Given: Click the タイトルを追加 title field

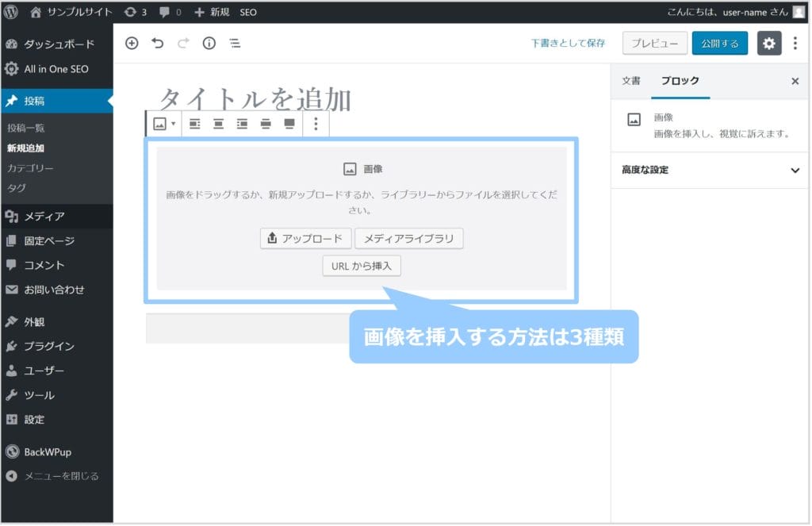Looking at the screenshot, I should tap(255, 99).
